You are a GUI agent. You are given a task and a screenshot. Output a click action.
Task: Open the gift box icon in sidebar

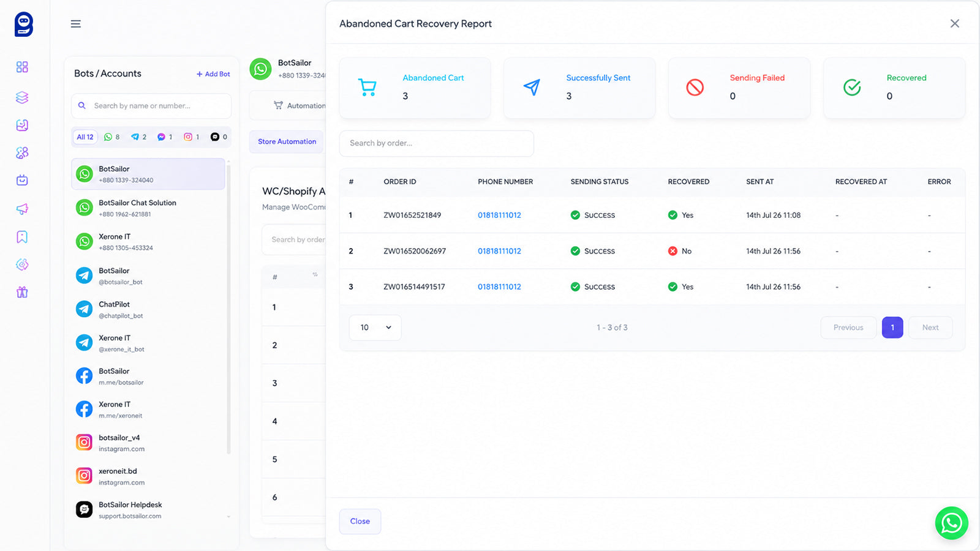pyautogui.click(x=22, y=292)
